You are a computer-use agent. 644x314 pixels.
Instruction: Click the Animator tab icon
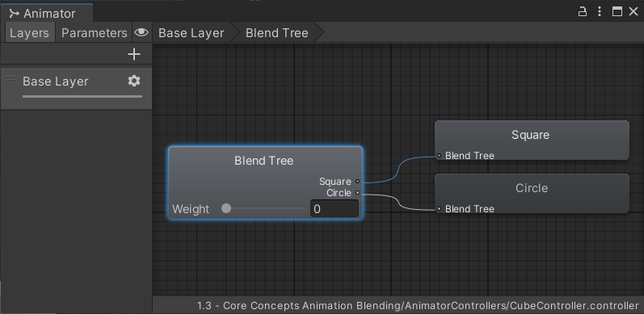pyautogui.click(x=15, y=14)
